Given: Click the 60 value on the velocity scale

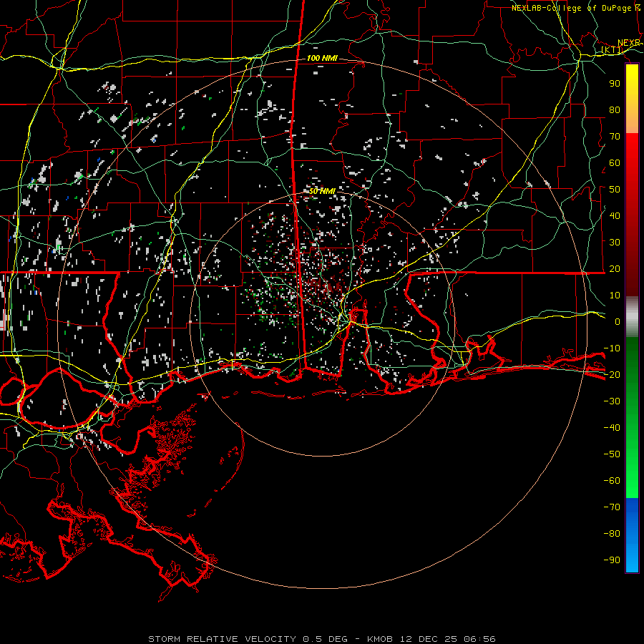Looking at the screenshot, I should (x=615, y=162).
